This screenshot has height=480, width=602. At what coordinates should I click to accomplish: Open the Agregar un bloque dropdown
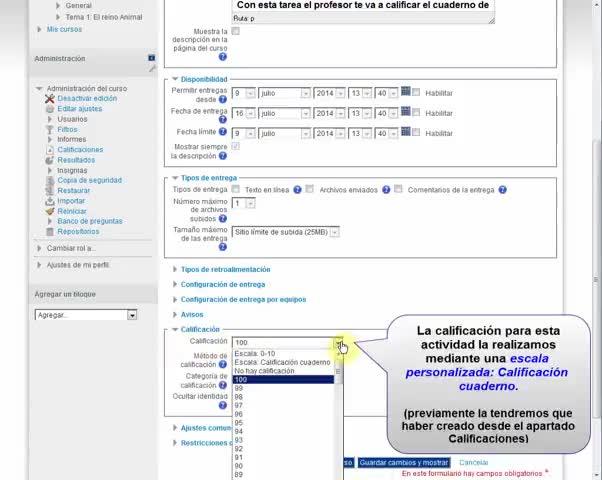tap(86, 315)
